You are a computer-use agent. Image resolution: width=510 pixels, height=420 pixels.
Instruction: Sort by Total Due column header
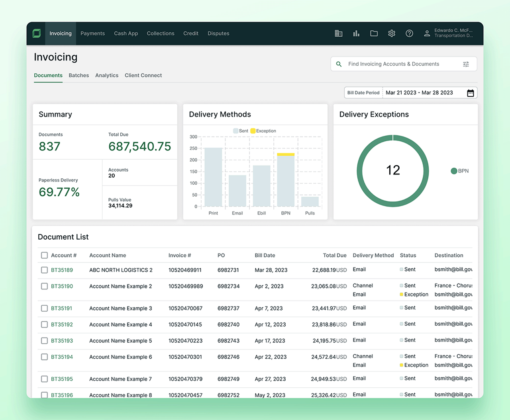335,256
